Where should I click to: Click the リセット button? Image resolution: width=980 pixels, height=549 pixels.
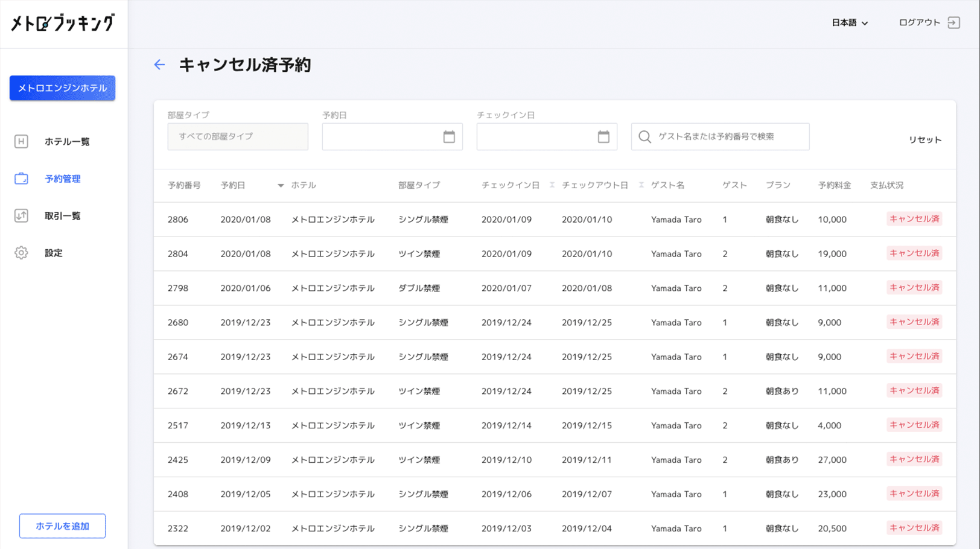pos(925,139)
